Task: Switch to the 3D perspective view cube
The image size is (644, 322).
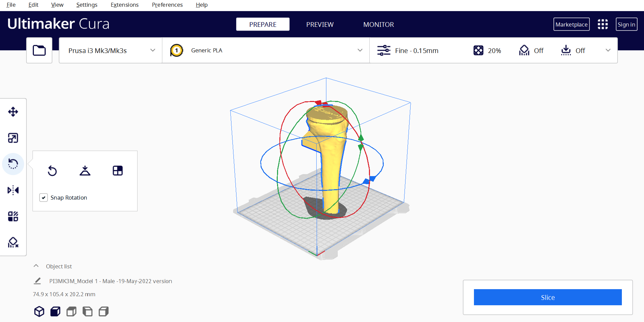Action: pos(39,312)
